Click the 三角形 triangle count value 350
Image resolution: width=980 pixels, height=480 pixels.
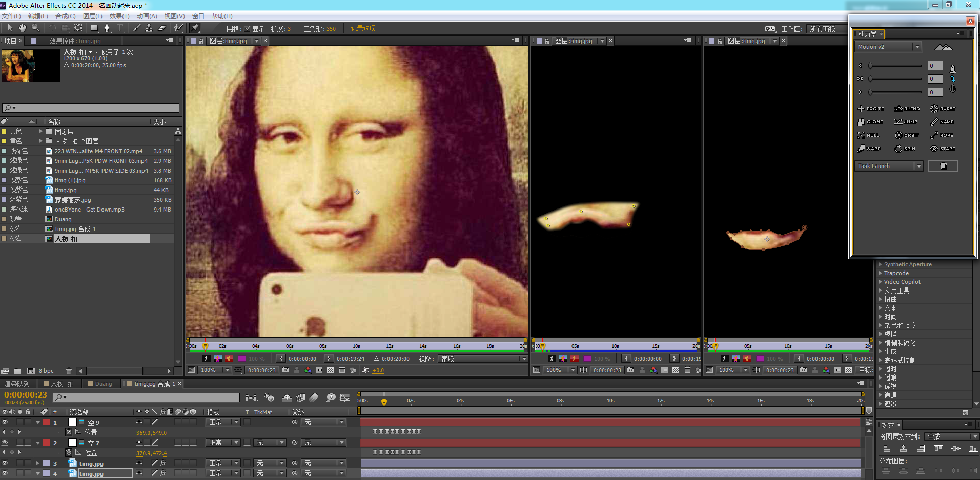click(331, 29)
